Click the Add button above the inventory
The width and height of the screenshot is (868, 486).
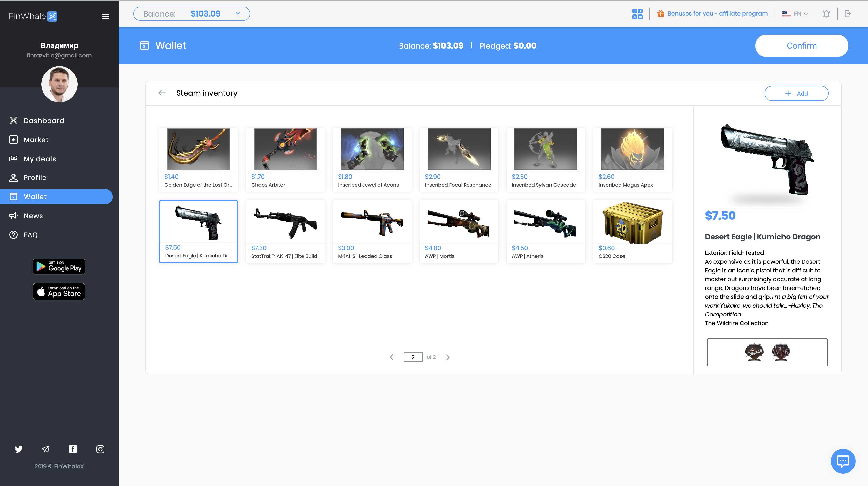coord(797,93)
